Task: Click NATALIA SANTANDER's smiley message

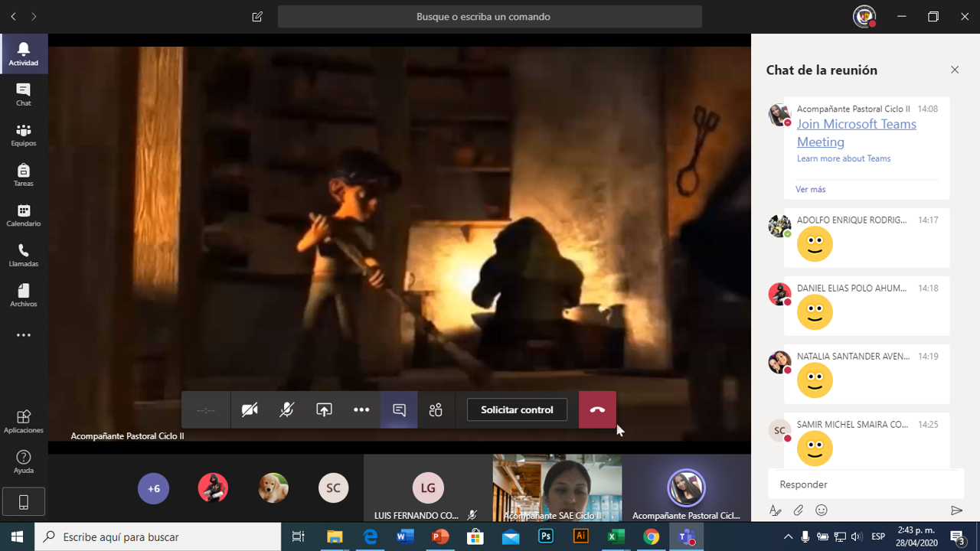Action: point(815,380)
